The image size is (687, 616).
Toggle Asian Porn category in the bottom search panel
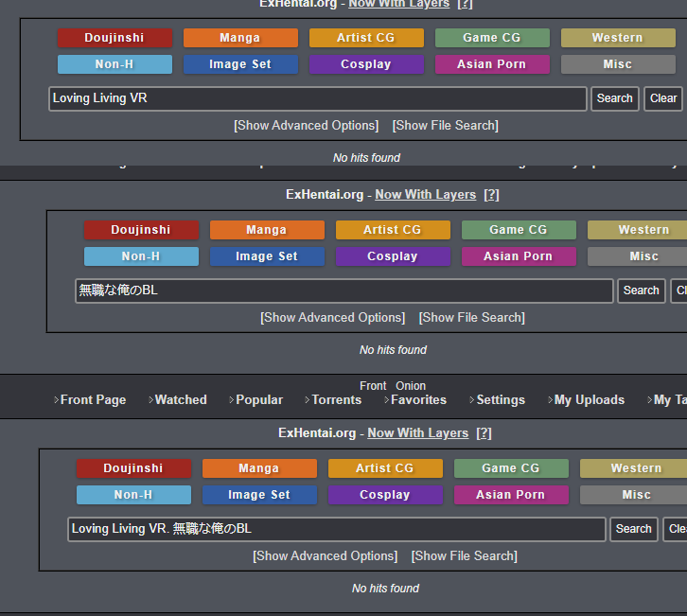click(x=511, y=495)
